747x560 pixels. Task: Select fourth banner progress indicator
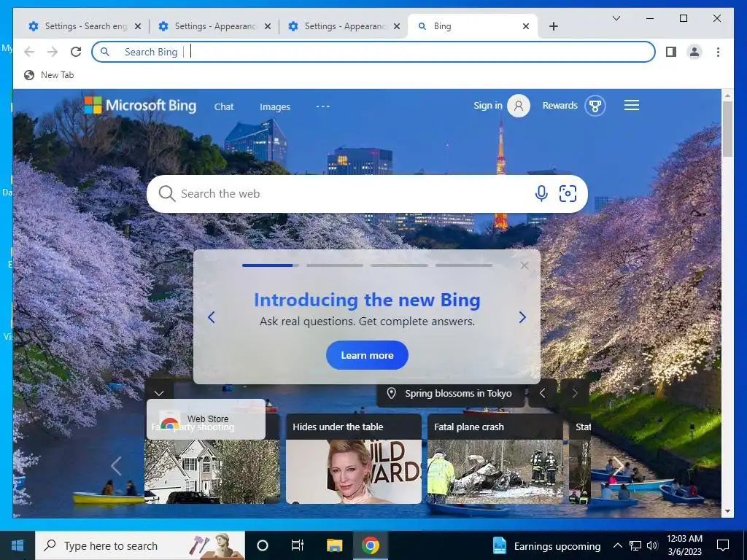pos(463,265)
